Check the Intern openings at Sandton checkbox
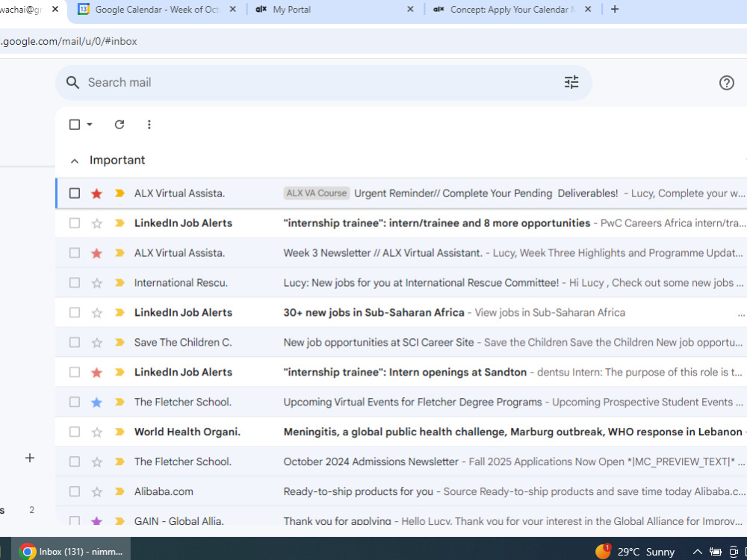Viewport: 747px width, 560px height. click(x=74, y=373)
